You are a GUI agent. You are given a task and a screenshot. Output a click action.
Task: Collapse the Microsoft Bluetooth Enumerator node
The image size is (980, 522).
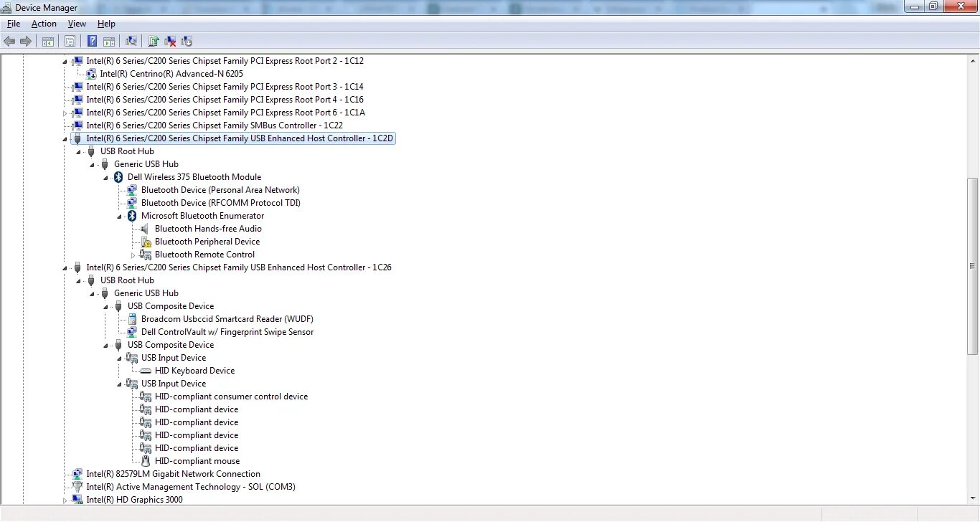click(119, 217)
